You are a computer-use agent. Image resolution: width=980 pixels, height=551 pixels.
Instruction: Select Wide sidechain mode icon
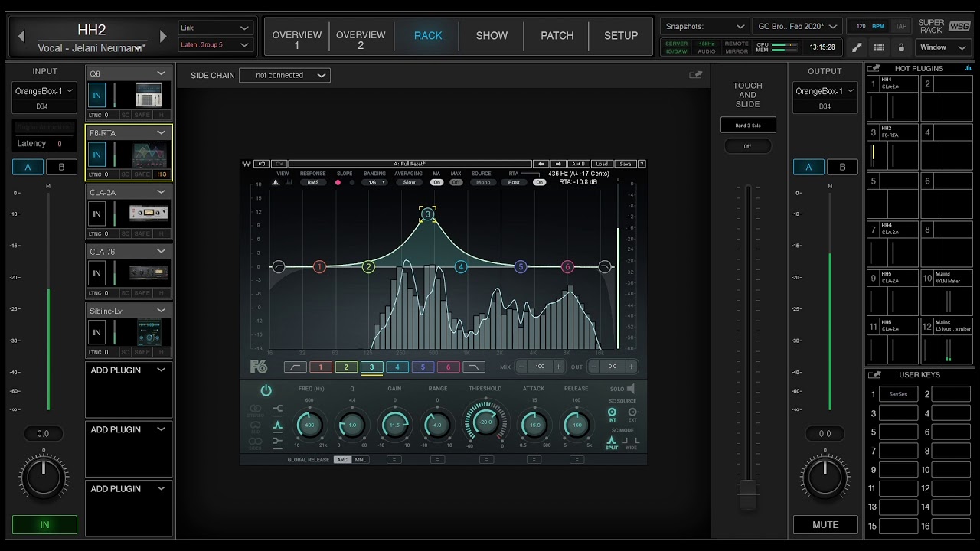click(x=632, y=442)
